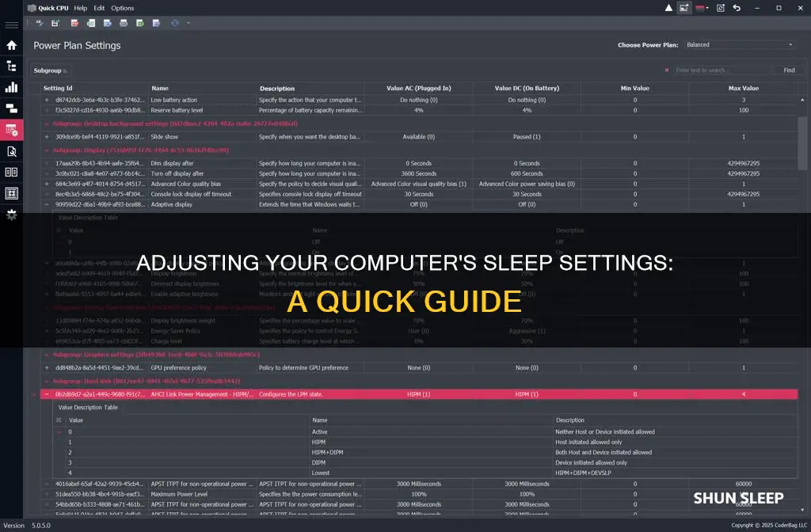The height and width of the screenshot is (532, 811).
Task: Go to the Home page in sidebar
Action: tap(11, 45)
